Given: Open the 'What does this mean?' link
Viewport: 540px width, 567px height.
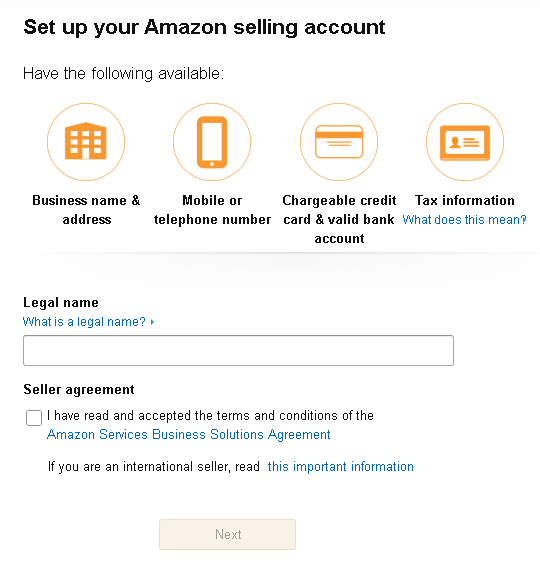Looking at the screenshot, I should pos(464,219).
